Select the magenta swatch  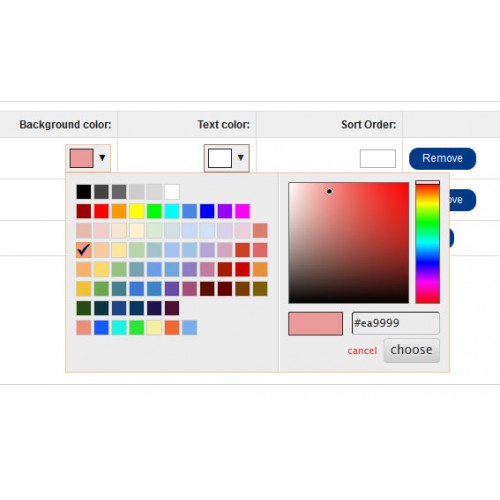[243, 211]
